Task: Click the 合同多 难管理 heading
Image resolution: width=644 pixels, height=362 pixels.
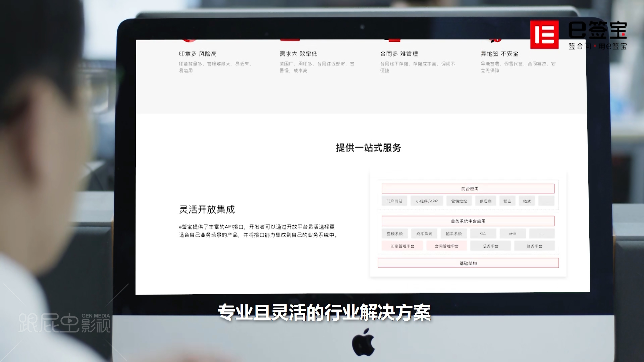Action: click(399, 54)
